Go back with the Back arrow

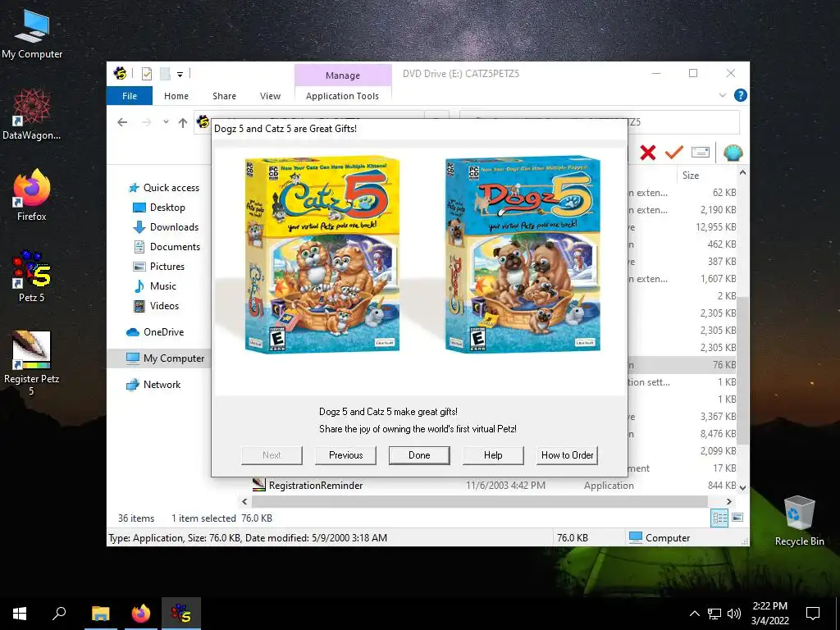pos(122,123)
